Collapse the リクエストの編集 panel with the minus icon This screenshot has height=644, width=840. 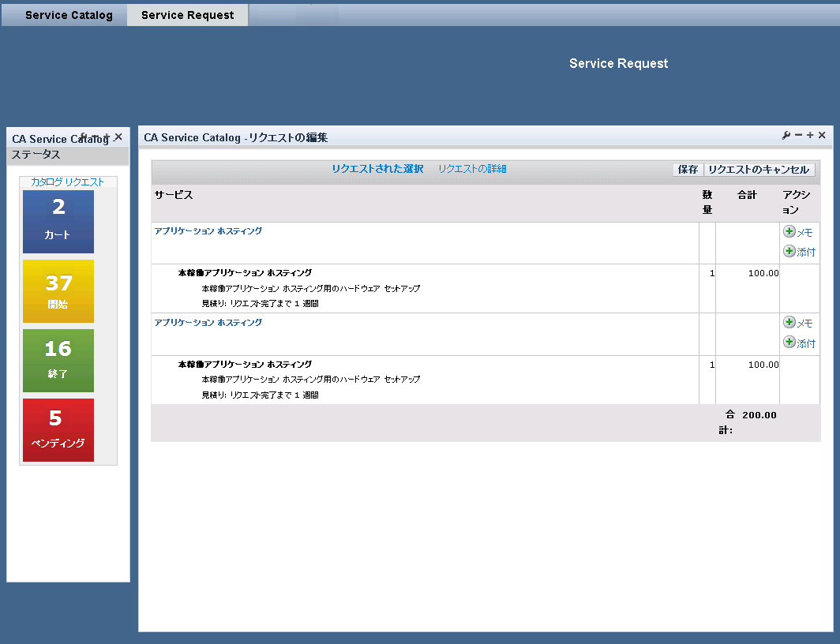pos(797,135)
